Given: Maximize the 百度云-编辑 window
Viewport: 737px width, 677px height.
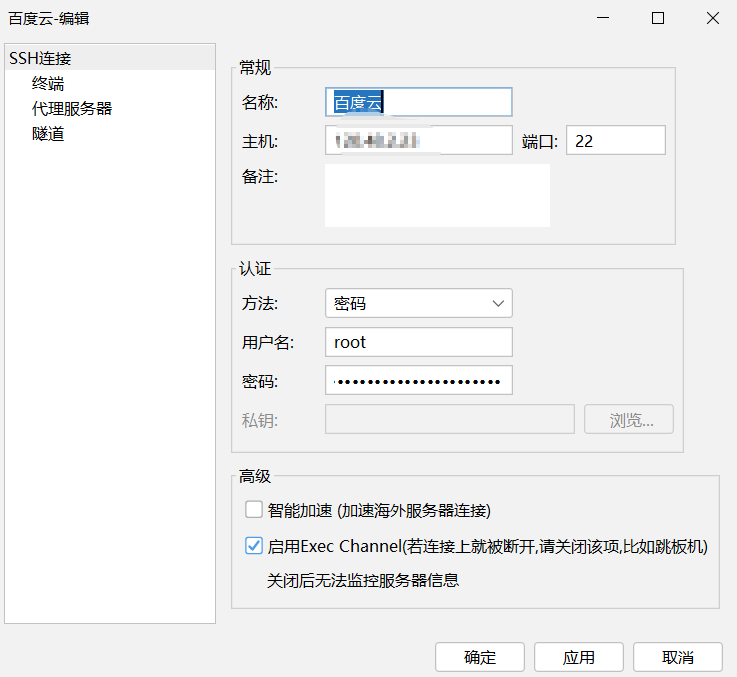Looking at the screenshot, I should point(658,18).
